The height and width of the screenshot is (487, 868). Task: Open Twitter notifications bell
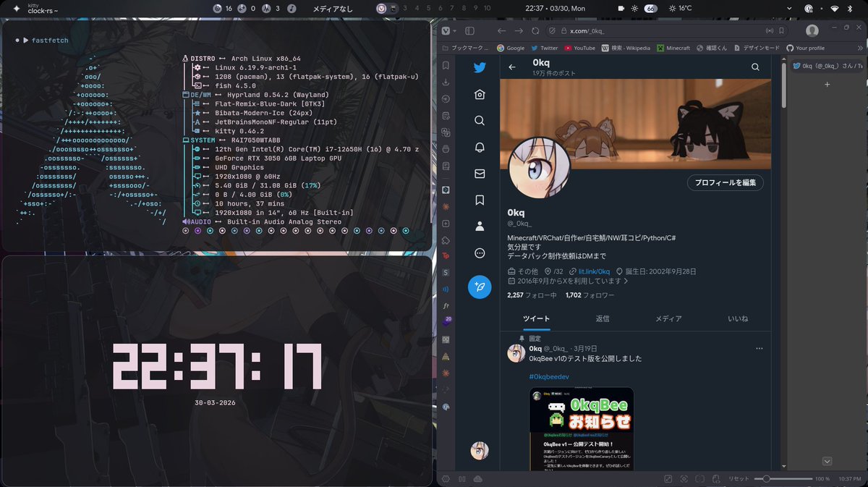[479, 147]
